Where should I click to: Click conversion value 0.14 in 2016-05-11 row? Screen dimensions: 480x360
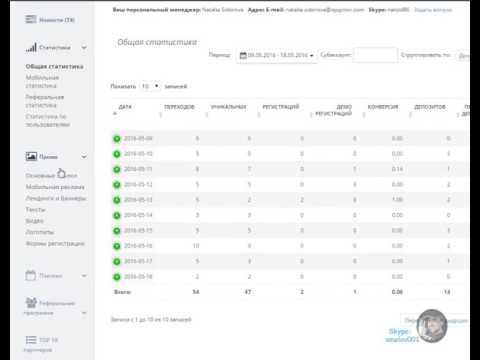click(x=397, y=169)
